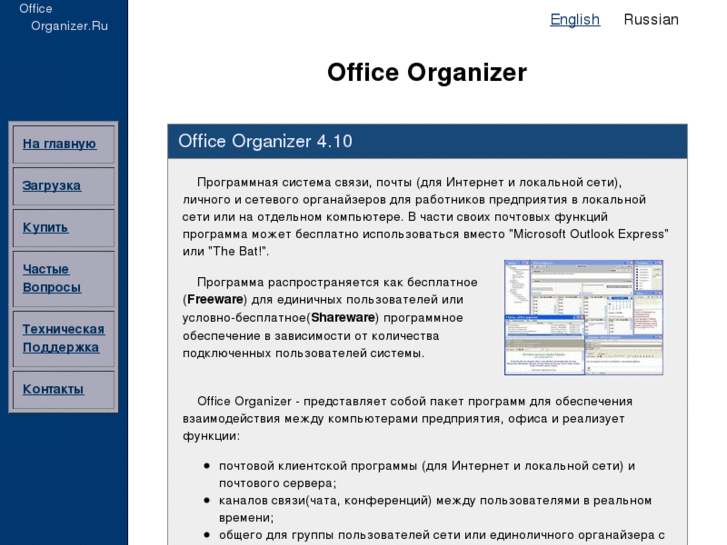
Task: Select the Russian language label
Action: click(x=651, y=19)
